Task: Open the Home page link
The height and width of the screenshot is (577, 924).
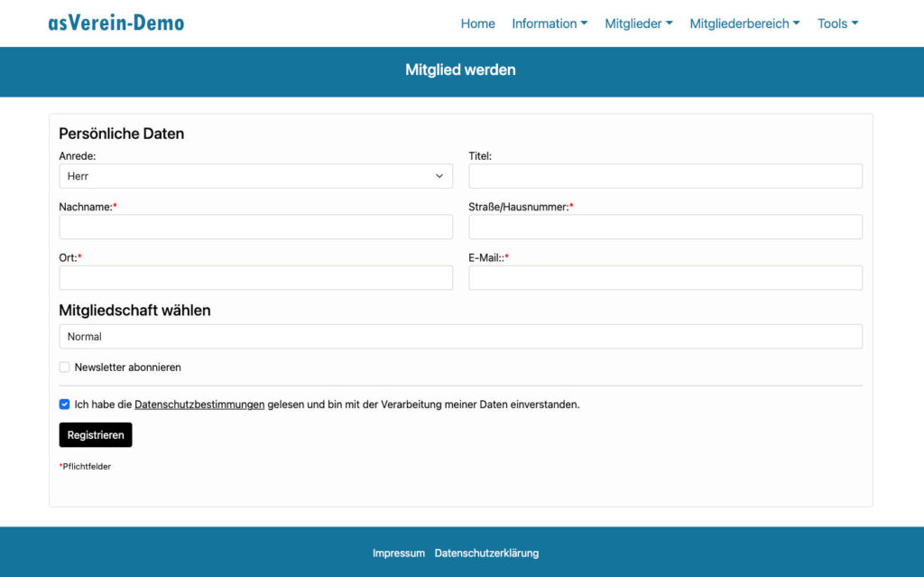Action: pos(477,23)
